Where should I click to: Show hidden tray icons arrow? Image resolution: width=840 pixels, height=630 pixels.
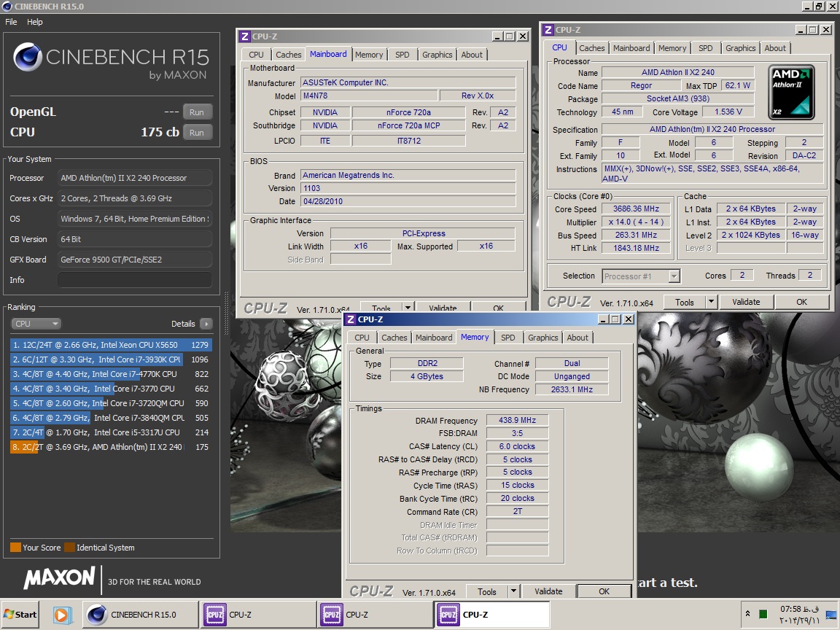(x=747, y=614)
